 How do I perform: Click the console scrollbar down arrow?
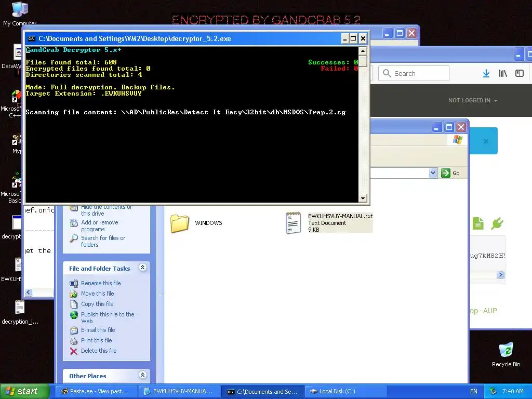(x=363, y=198)
